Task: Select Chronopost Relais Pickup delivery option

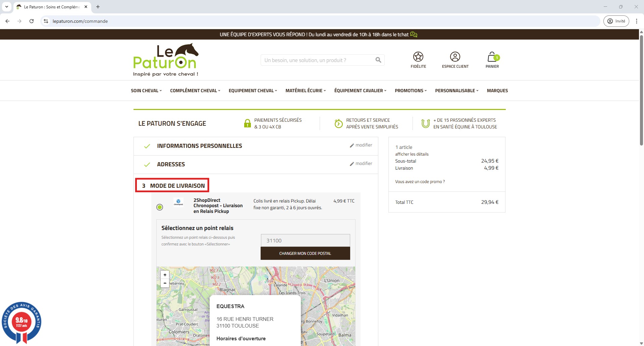Action: (160, 207)
